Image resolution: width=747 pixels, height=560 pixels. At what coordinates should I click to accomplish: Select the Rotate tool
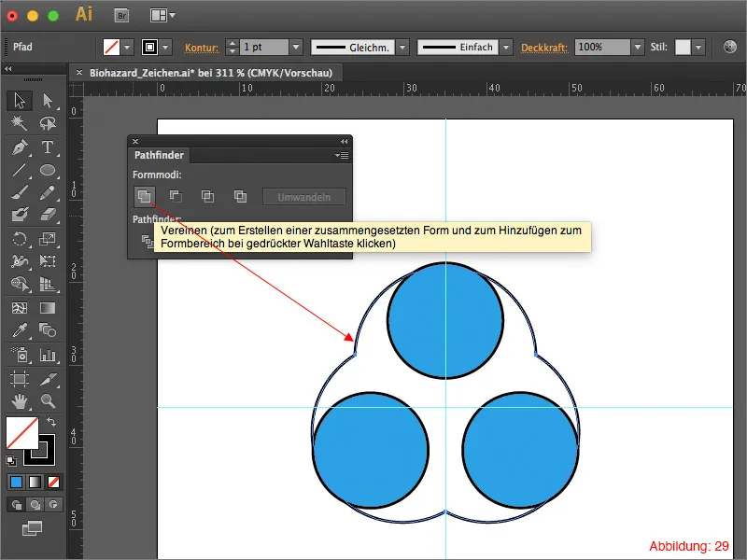[x=20, y=239]
